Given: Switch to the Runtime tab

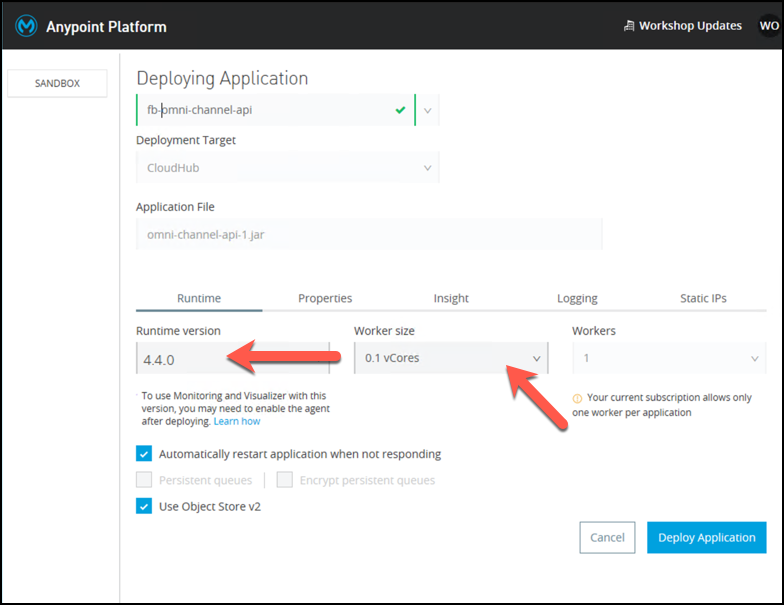Looking at the screenshot, I should point(199,298).
